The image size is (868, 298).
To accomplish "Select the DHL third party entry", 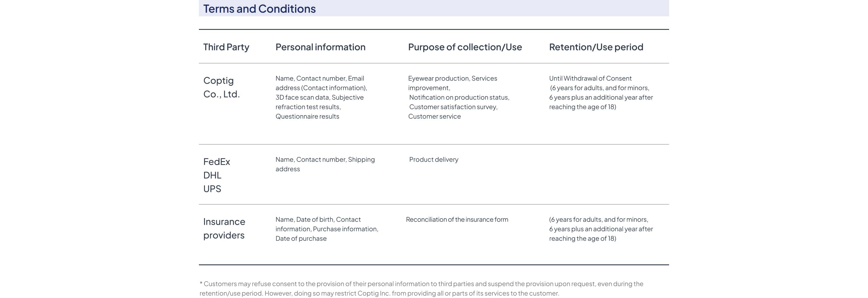I will [212, 175].
